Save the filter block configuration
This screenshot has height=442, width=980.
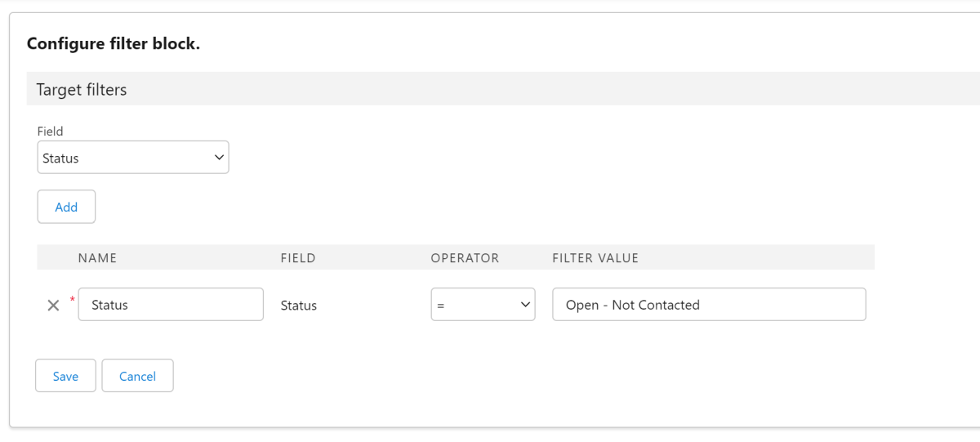[x=65, y=376]
